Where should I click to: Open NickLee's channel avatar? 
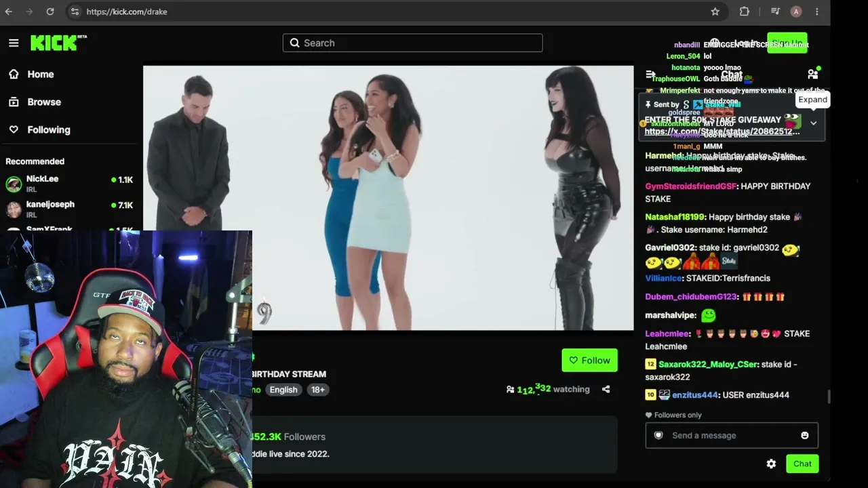pos(14,184)
